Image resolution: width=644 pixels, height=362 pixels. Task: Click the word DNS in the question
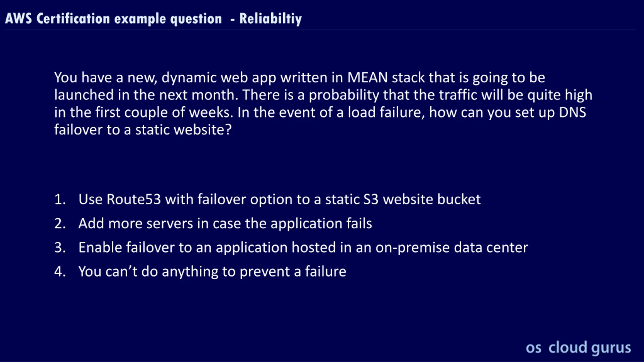click(x=573, y=112)
